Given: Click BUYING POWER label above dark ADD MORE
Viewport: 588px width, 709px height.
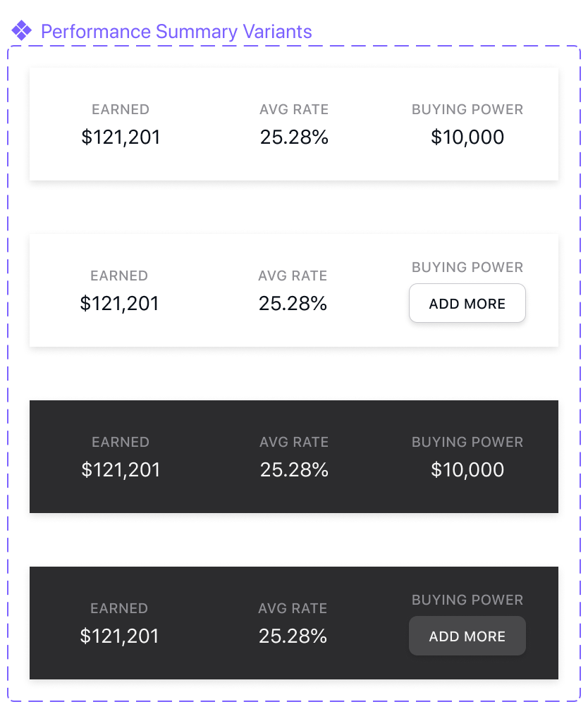Looking at the screenshot, I should (467, 600).
